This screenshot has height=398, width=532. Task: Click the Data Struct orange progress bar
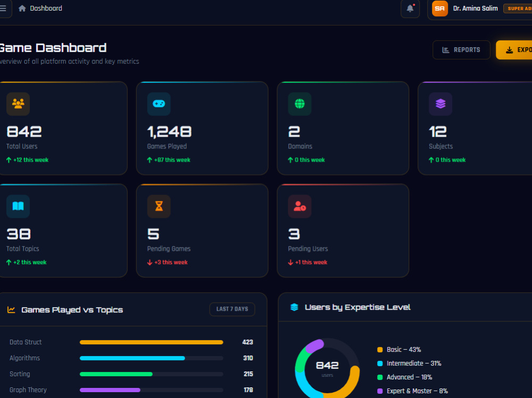[x=151, y=342]
